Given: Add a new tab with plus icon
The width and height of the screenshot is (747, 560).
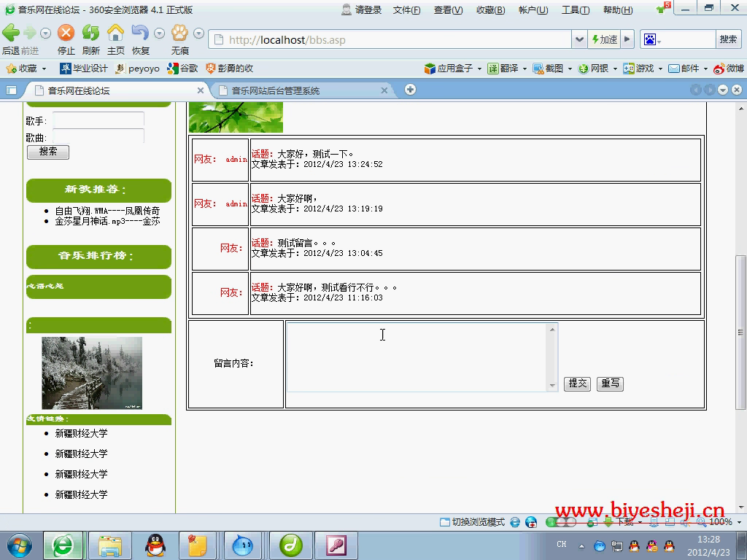Looking at the screenshot, I should click(410, 90).
